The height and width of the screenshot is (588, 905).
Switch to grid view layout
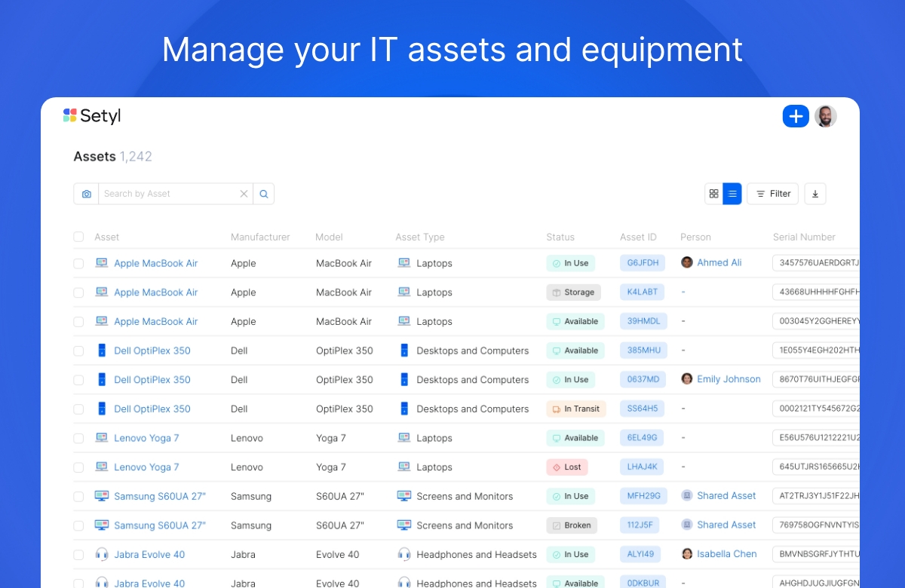pos(713,194)
